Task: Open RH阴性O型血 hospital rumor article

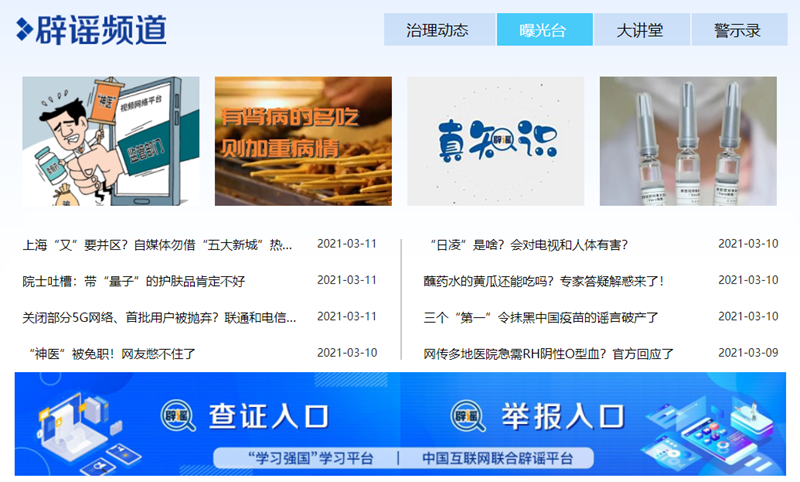Action: pyautogui.click(x=549, y=353)
